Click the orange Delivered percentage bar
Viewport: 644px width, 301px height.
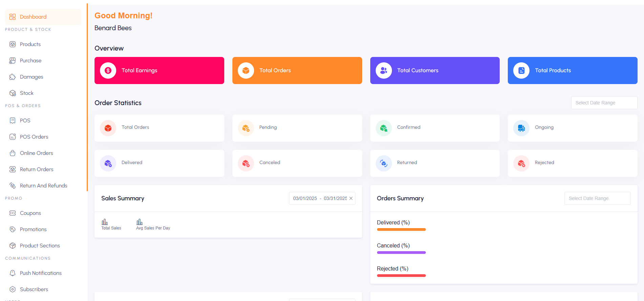click(x=401, y=229)
